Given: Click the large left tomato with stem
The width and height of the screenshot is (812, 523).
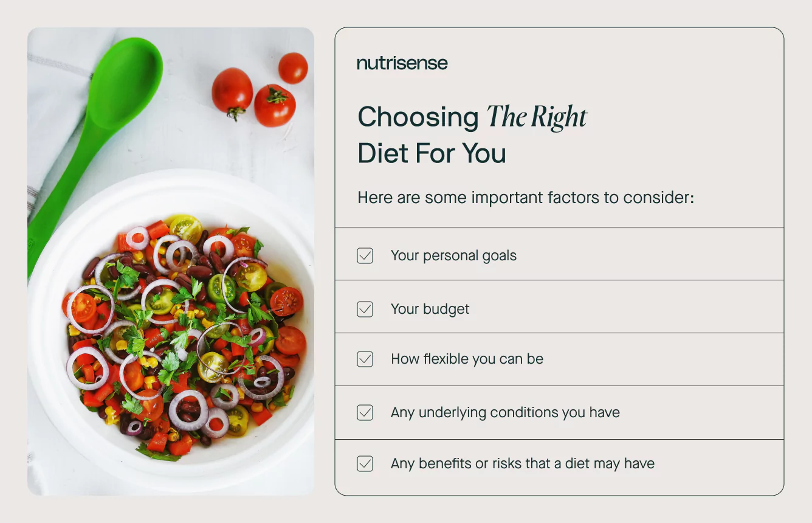Looking at the screenshot, I should tap(232, 92).
